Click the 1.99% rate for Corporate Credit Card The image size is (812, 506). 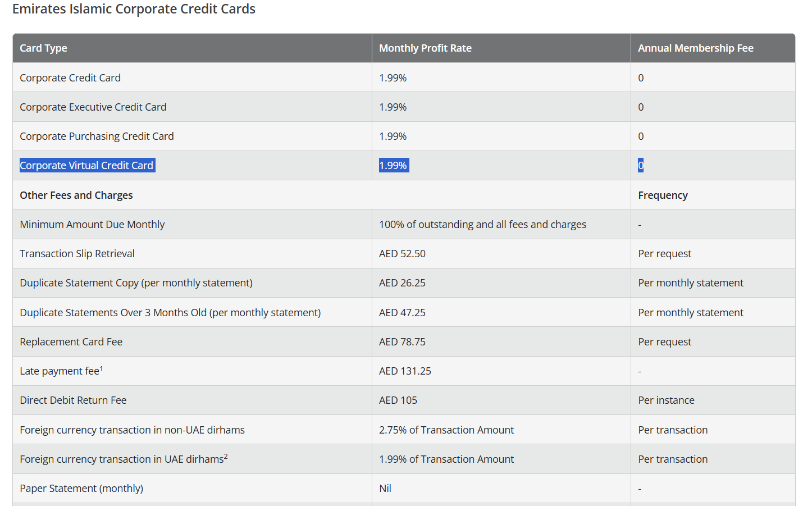pyautogui.click(x=393, y=78)
